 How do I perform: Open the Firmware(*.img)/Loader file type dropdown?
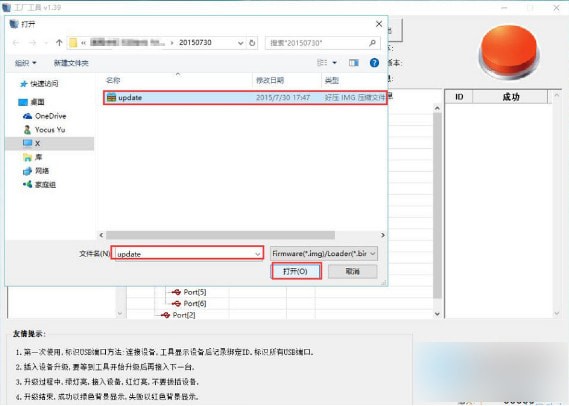pyautogui.click(x=324, y=253)
